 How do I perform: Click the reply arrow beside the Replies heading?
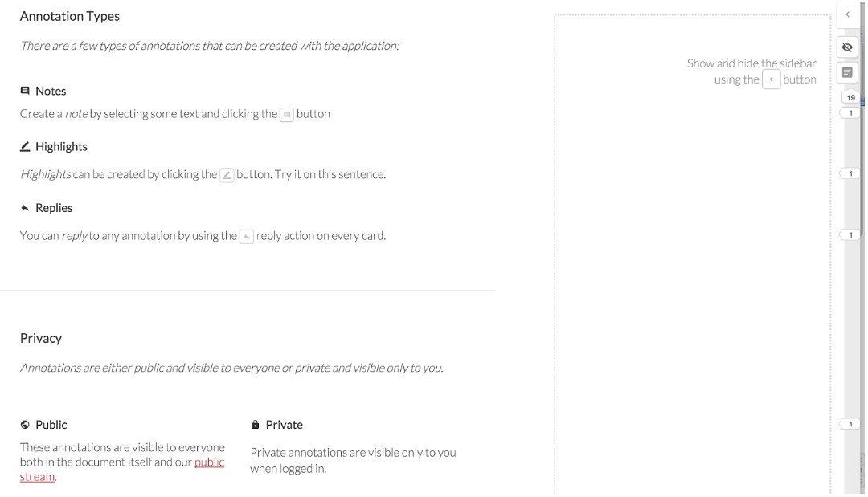[x=25, y=207]
